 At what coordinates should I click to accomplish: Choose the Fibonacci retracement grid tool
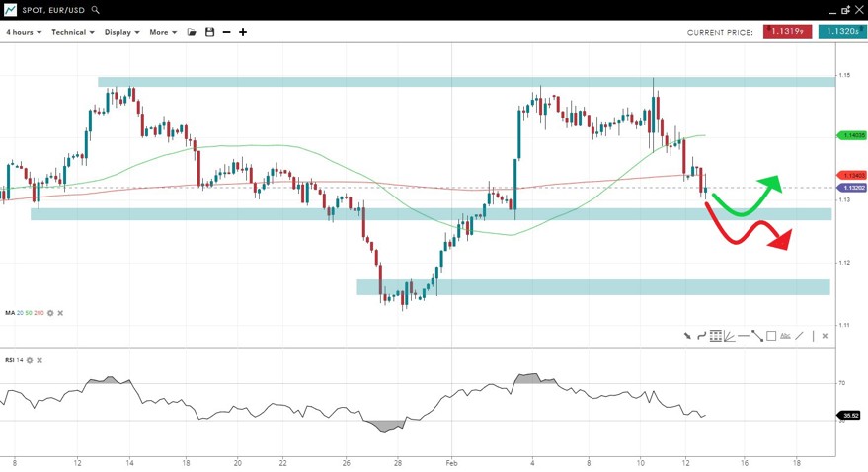coord(715,336)
